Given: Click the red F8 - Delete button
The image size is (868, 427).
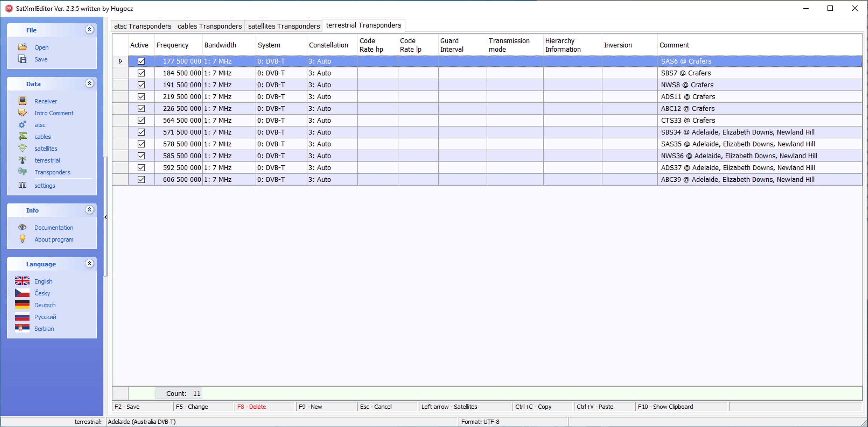Looking at the screenshot, I should tap(264, 406).
